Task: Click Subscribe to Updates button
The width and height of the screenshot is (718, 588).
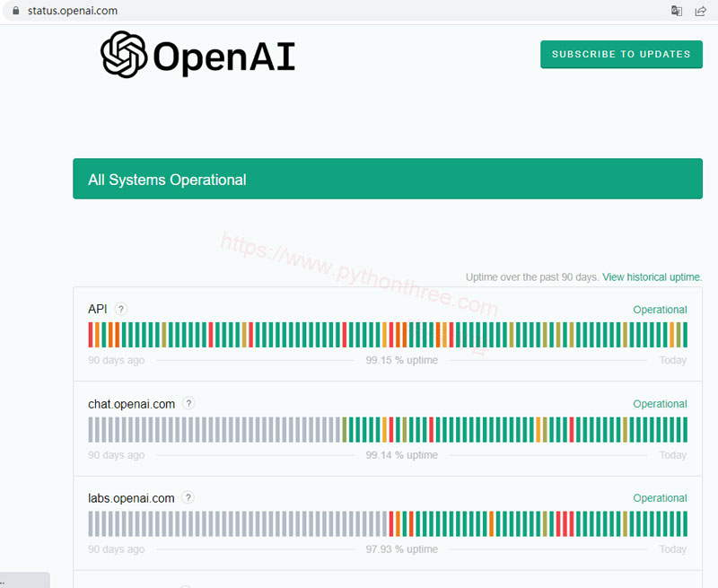Action: coord(621,54)
